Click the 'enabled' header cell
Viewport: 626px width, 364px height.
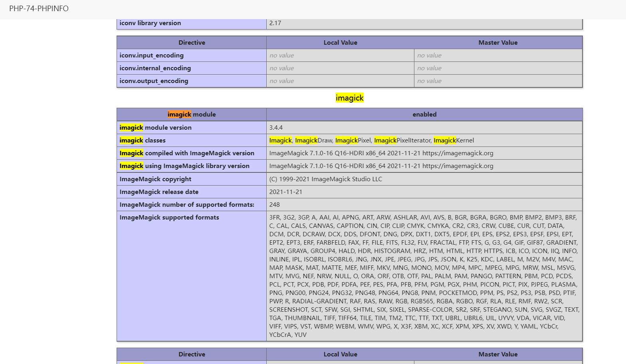coord(424,115)
